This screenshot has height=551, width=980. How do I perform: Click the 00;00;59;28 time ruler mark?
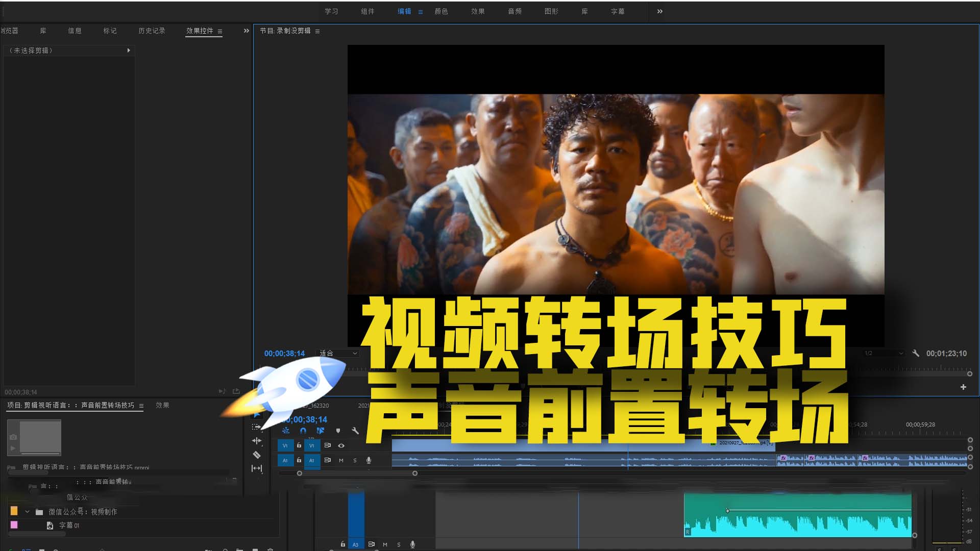tap(920, 424)
